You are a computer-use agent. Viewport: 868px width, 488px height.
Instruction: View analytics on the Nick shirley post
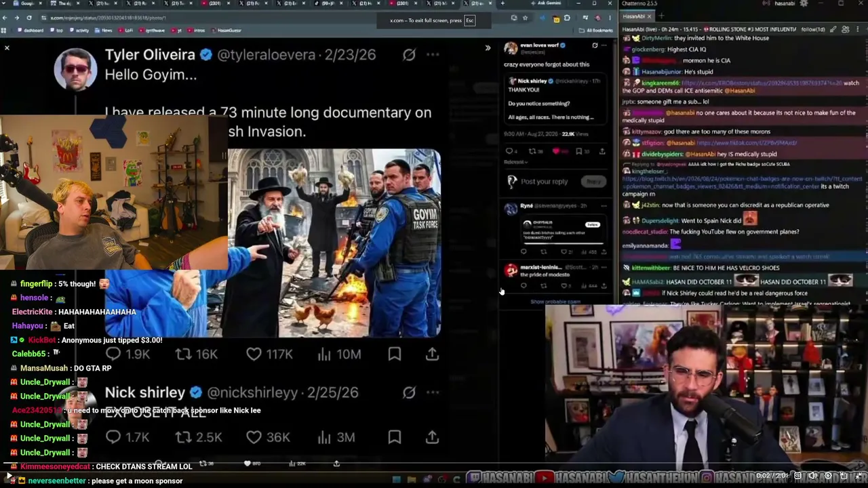click(336, 437)
